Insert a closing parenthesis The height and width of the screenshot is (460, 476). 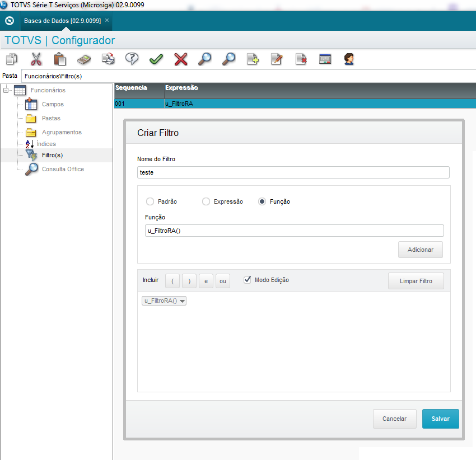click(x=189, y=281)
